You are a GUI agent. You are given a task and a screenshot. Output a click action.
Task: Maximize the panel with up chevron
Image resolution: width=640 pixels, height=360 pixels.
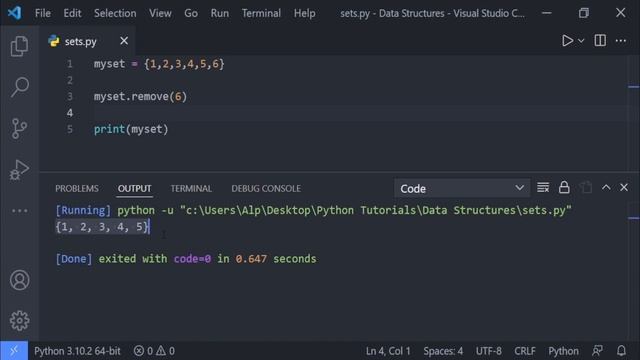tap(606, 187)
